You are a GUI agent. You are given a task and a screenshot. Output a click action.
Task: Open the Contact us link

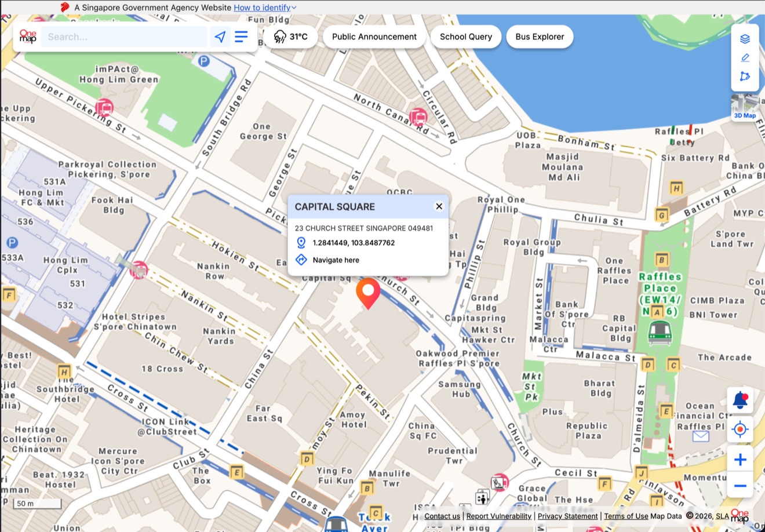442,516
